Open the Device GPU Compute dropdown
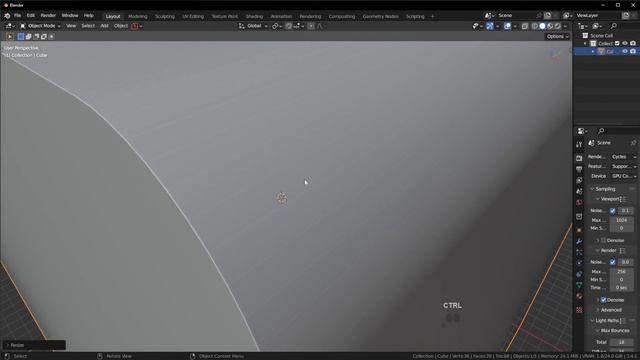 point(623,176)
